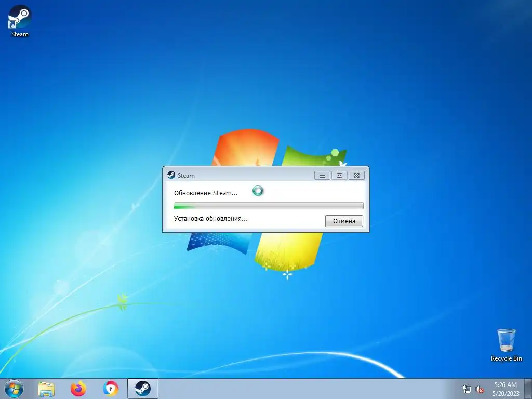This screenshot has height=399, width=532.
Task: Click the Show desktop strip
Action: 528,389
